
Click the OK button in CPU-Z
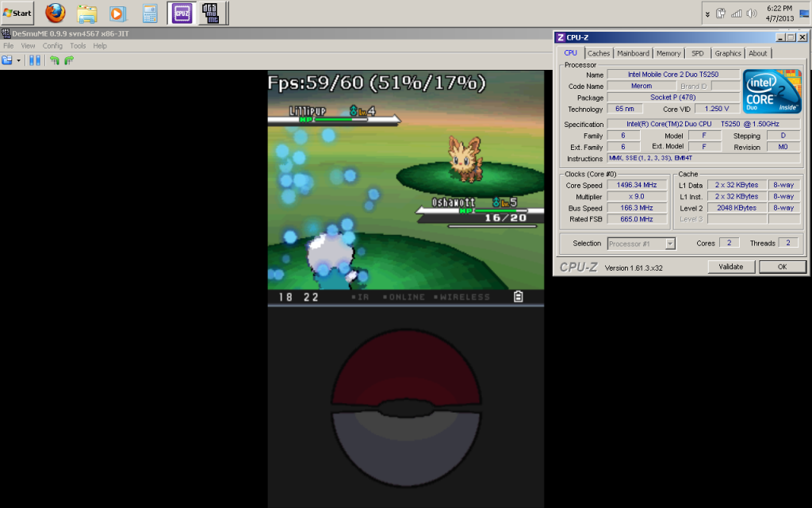[x=782, y=267]
